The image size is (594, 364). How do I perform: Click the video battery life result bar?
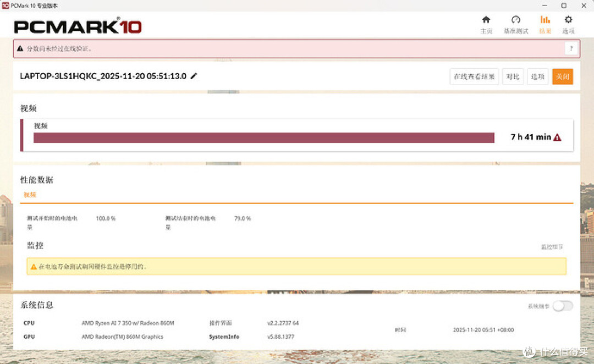click(263, 137)
